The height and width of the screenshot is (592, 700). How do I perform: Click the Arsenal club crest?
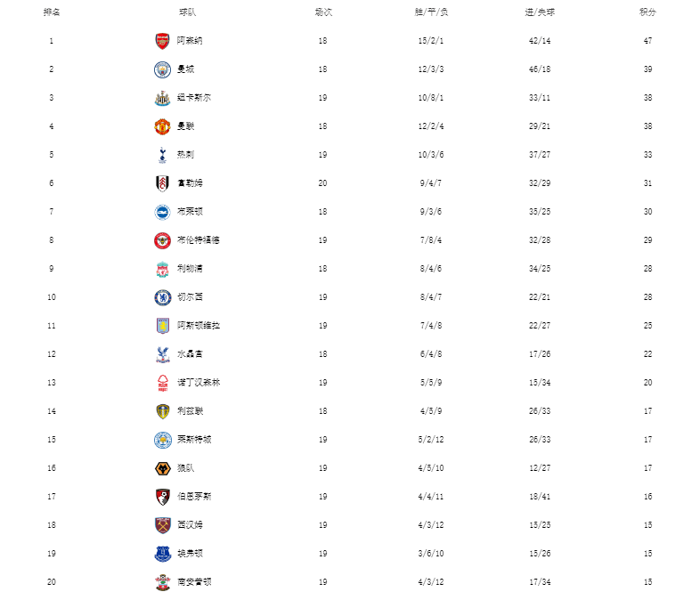[x=162, y=41]
